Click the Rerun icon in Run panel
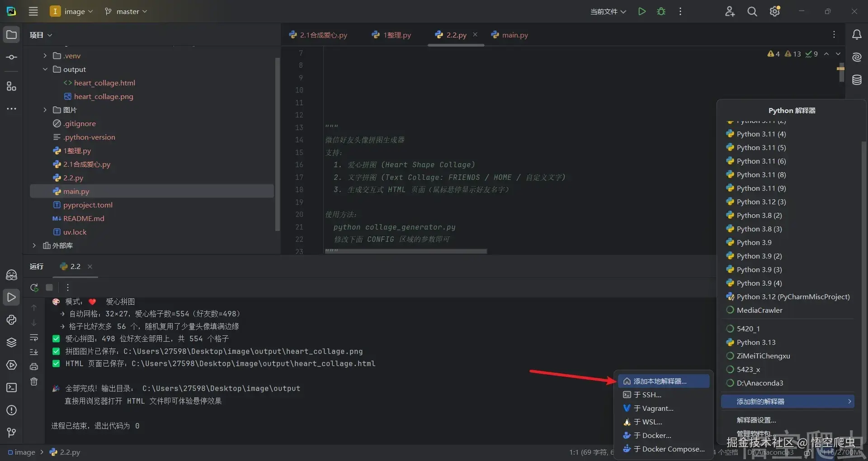The image size is (868, 461). (34, 287)
